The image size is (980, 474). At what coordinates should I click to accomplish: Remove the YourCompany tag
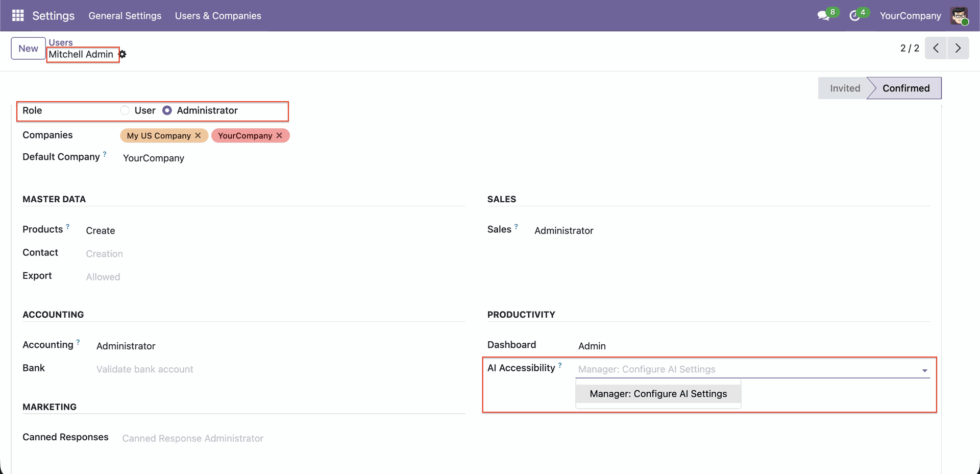click(x=279, y=135)
